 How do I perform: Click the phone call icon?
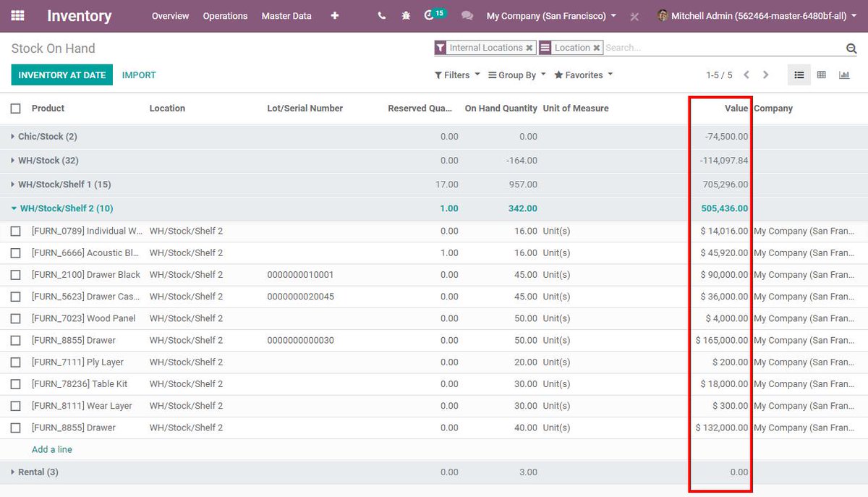click(x=381, y=15)
